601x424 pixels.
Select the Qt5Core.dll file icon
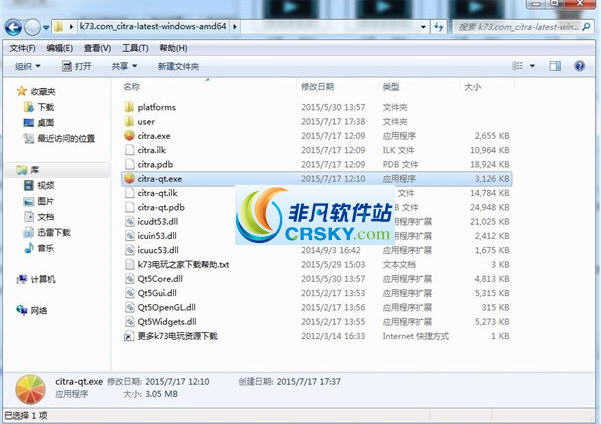coord(130,279)
